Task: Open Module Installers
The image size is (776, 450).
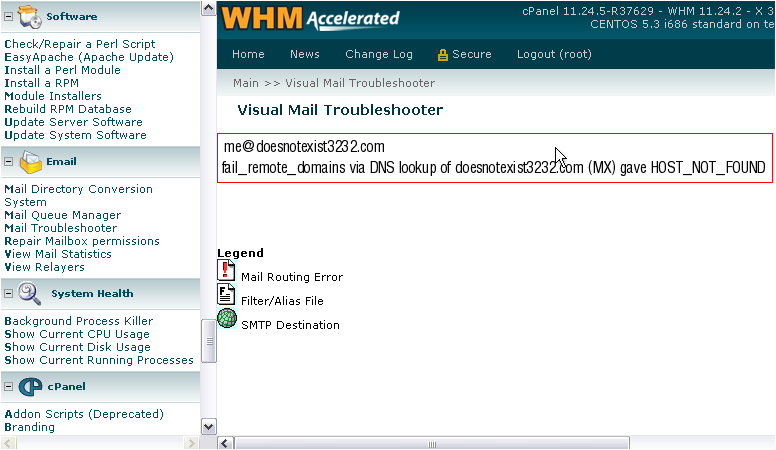Action: pyautogui.click(x=53, y=96)
